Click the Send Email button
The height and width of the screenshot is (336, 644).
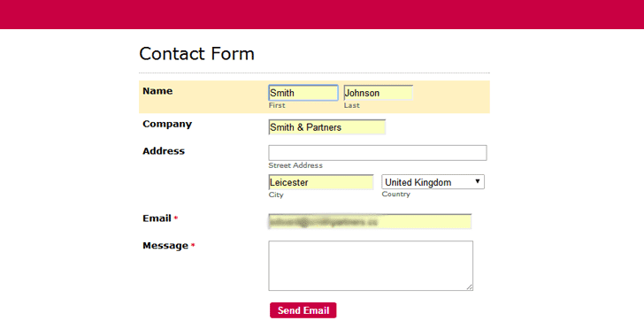point(303,310)
